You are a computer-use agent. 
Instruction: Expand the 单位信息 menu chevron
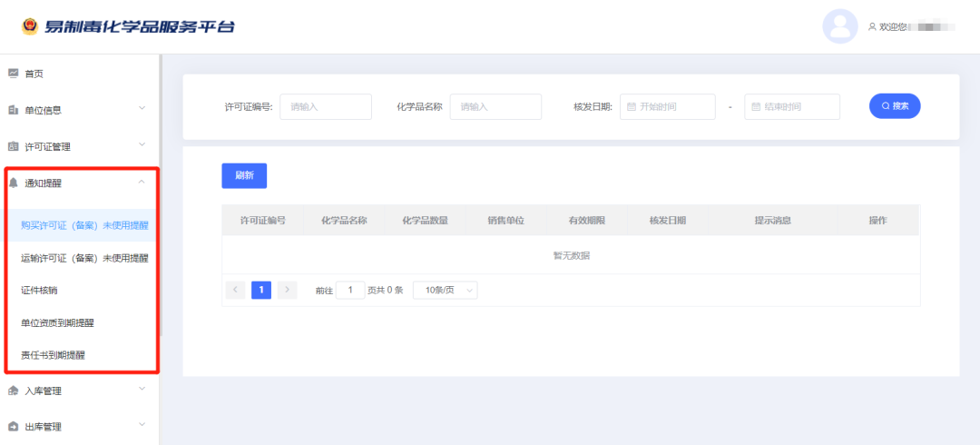142,109
